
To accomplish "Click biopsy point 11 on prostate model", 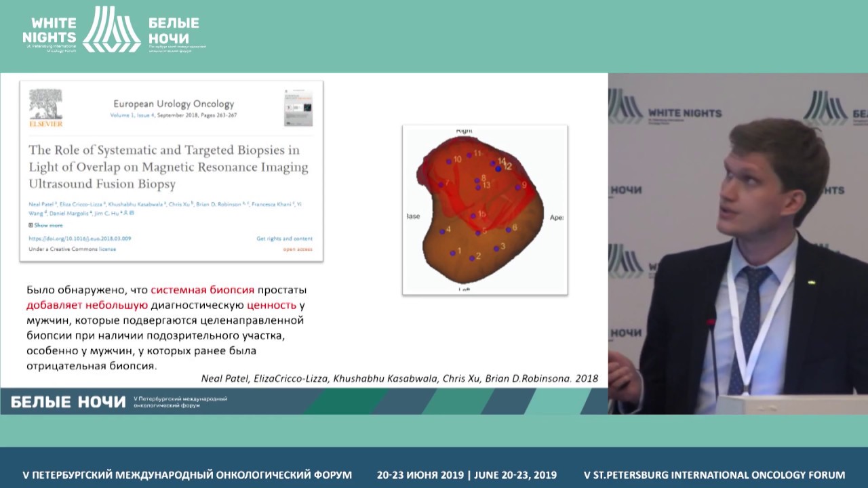I will click(469, 155).
